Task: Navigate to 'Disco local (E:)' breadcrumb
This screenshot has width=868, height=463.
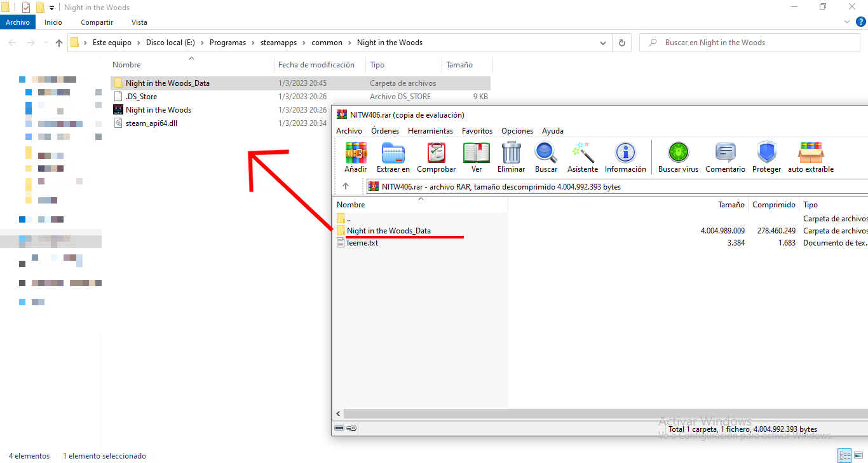Action: 170,43
